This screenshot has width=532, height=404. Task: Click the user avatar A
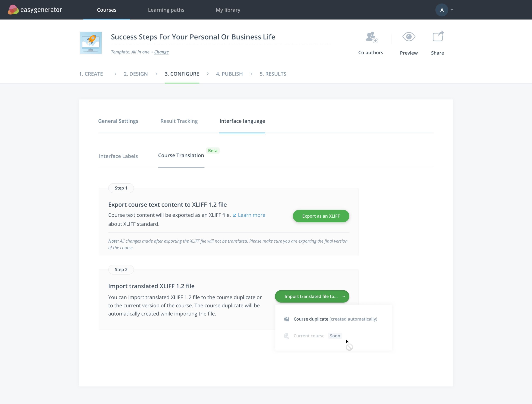(442, 10)
